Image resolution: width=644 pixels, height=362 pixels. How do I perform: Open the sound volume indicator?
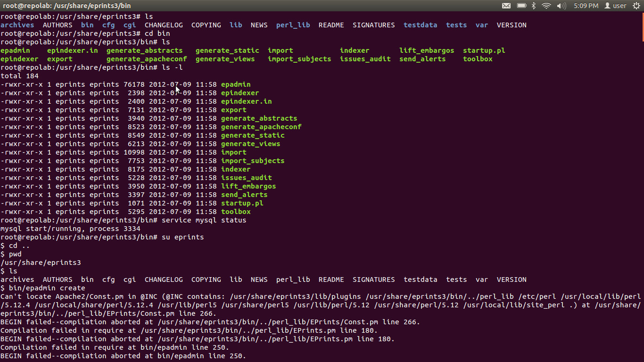(561, 6)
